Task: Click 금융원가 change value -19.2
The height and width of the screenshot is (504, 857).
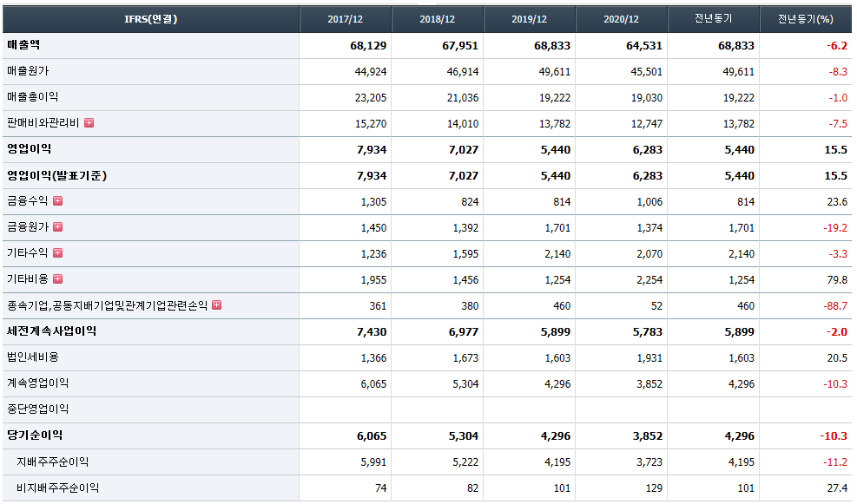Action: 835,227
